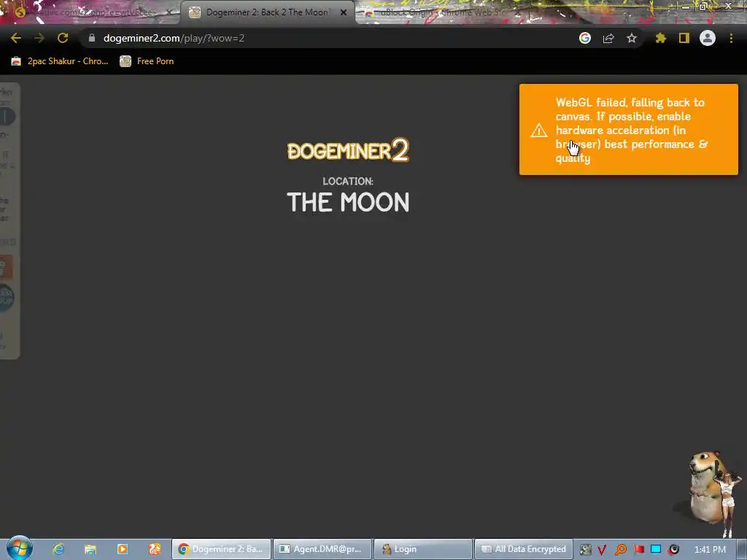Click THE MOON location title
The image size is (747, 560).
point(348,203)
